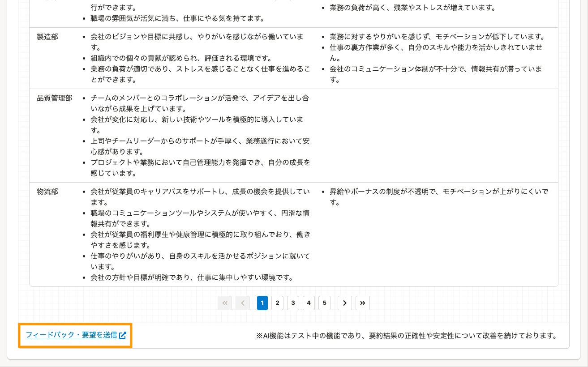Open page 2 of results

(277, 303)
